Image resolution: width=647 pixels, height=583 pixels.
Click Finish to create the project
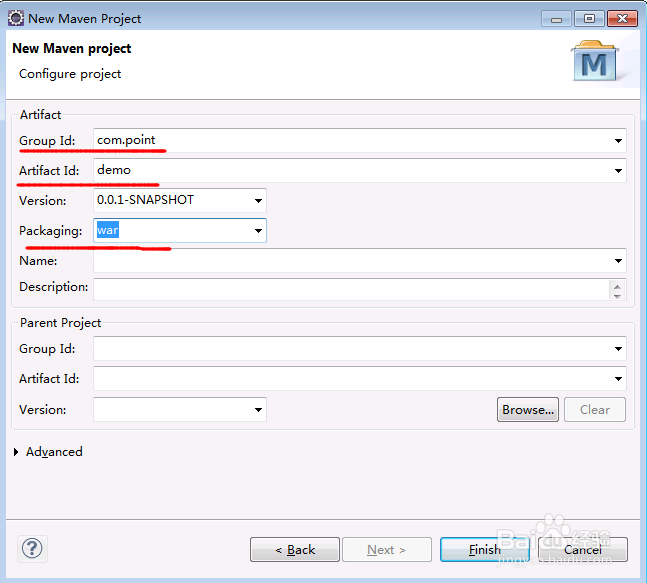pyautogui.click(x=484, y=550)
